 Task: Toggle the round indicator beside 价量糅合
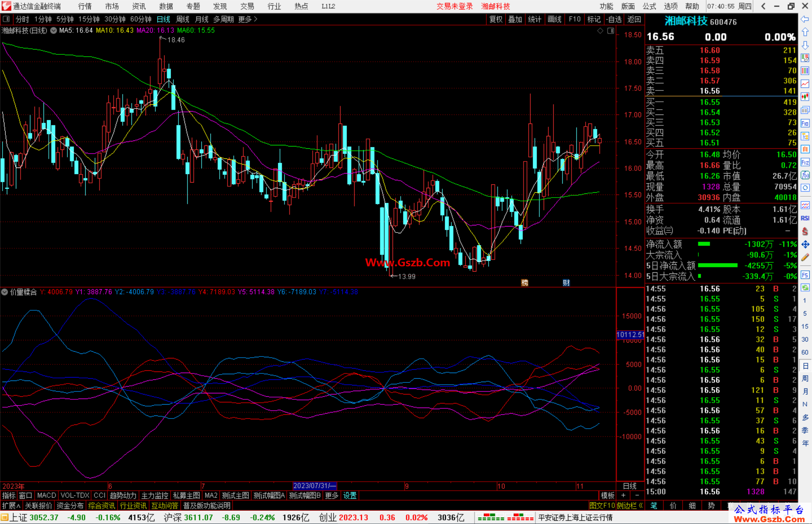(x=5, y=292)
